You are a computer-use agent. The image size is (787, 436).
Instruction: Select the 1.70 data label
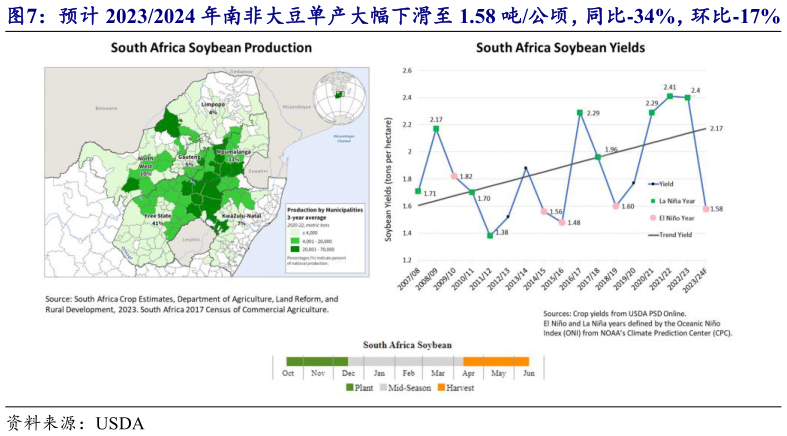[x=483, y=199]
